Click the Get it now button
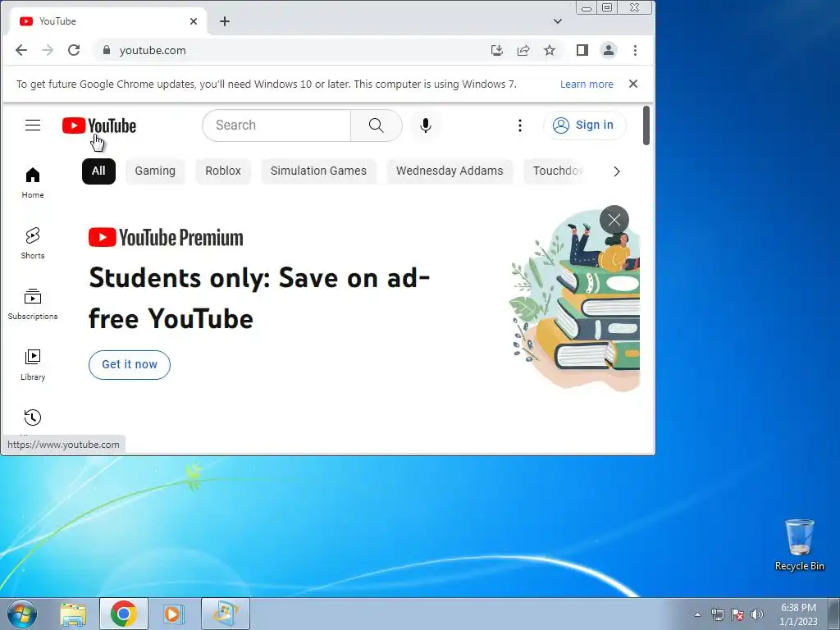This screenshot has height=630, width=840. 129,365
